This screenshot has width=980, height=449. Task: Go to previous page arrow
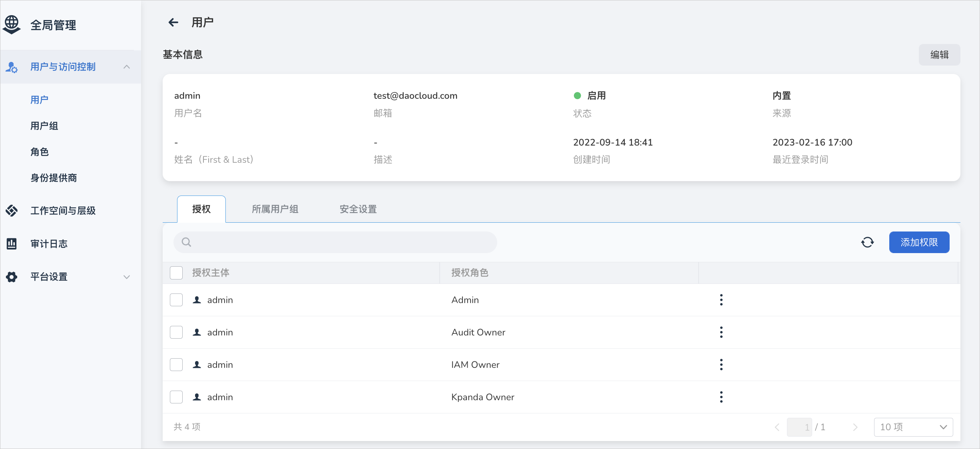click(777, 427)
